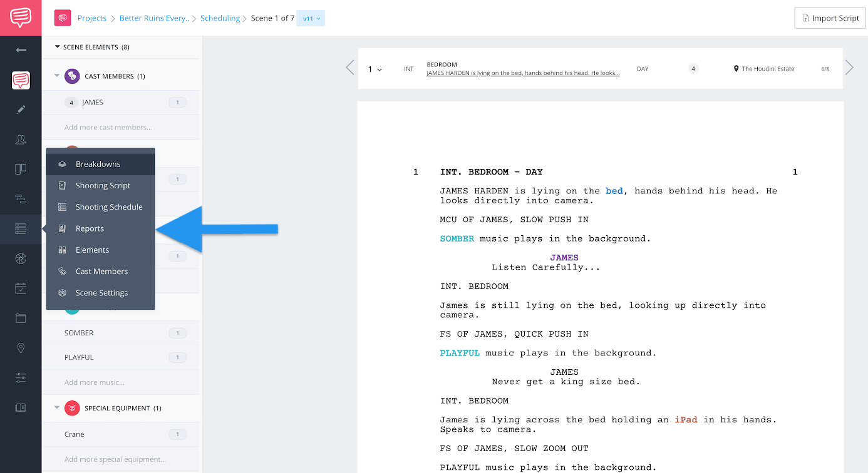Open the Projects breadcrumb link
868x473 pixels.
pos(92,18)
